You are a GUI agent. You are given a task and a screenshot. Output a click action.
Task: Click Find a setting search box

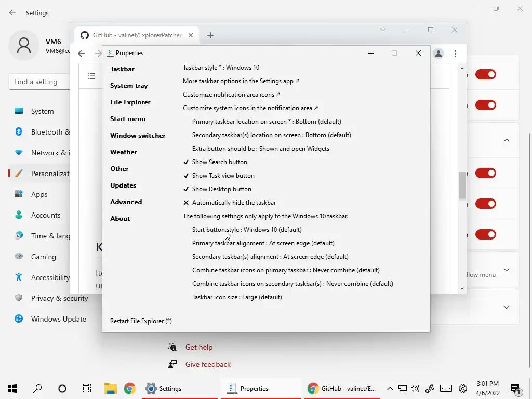[x=39, y=82]
